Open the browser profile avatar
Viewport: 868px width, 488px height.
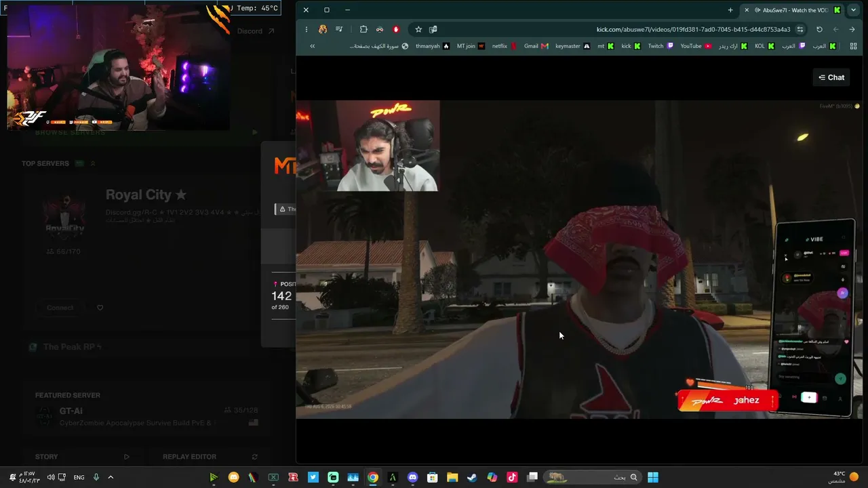pos(323,29)
